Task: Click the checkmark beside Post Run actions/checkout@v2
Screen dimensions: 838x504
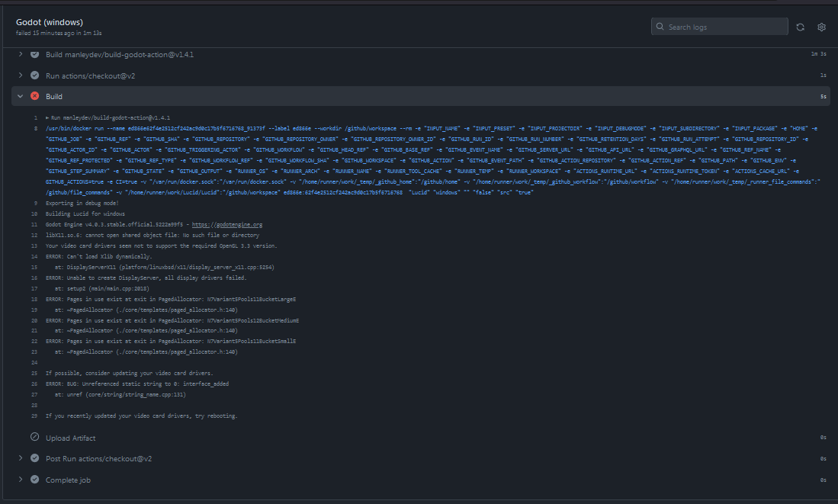Action: [x=34, y=458]
